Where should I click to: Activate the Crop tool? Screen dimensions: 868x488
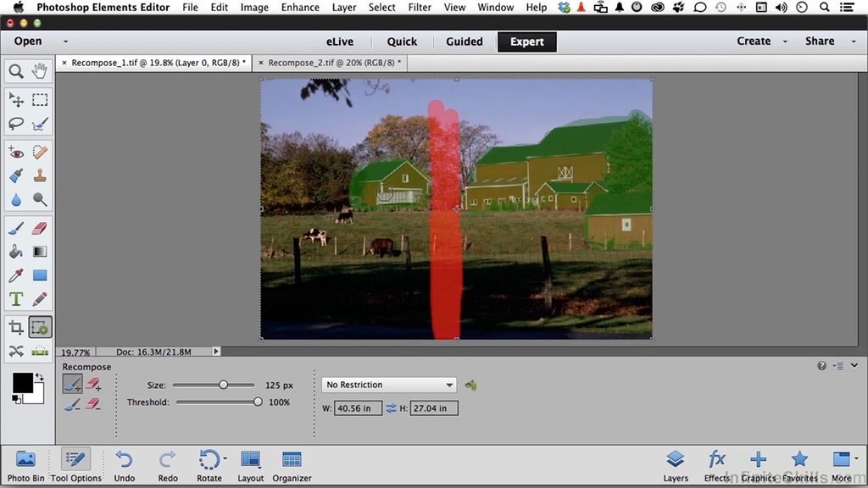pyautogui.click(x=15, y=326)
